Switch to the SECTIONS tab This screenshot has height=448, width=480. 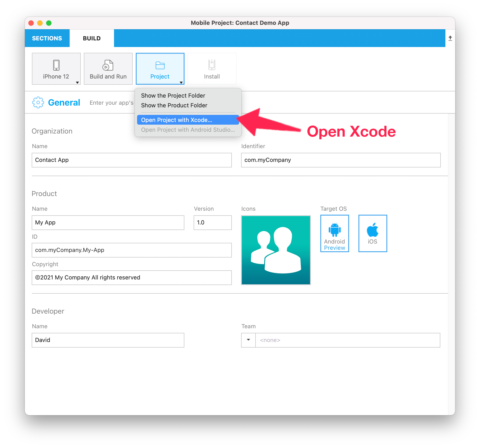coord(47,38)
